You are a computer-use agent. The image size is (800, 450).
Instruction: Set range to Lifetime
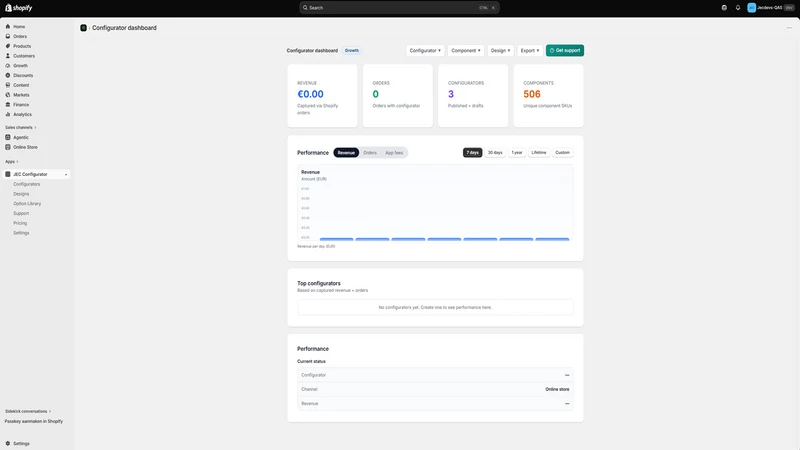click(539, 153)
